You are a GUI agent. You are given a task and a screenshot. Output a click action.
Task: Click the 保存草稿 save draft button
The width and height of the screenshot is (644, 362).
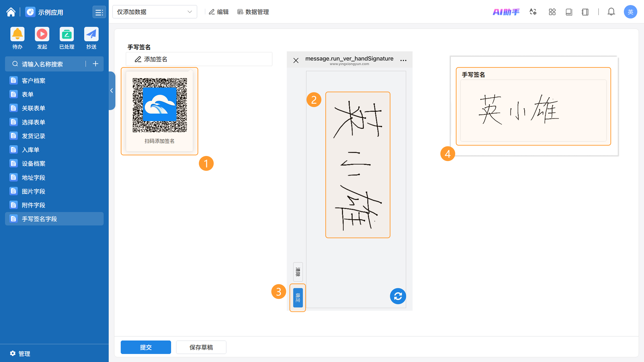(201, 347)
